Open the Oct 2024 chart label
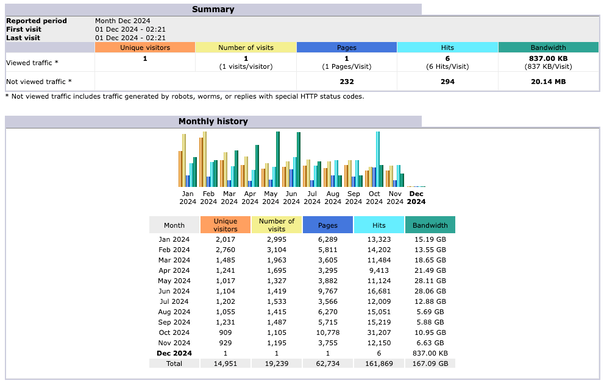 pyautogui.click(x=374, y=198)
